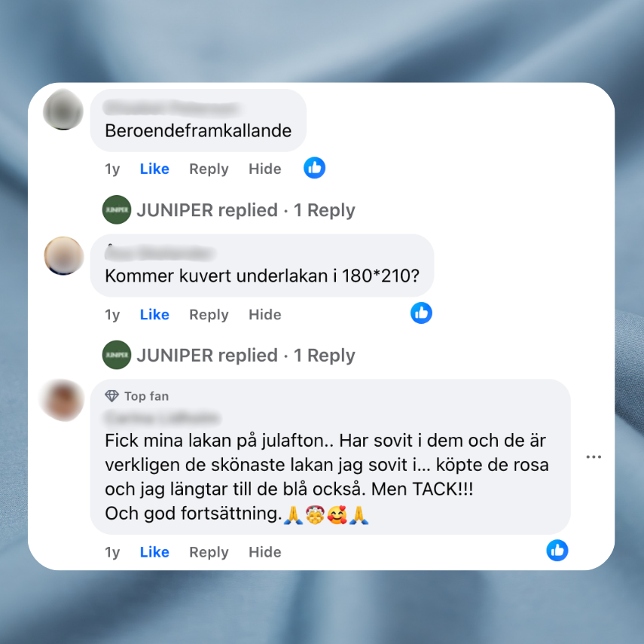Click the Top fan diamond badge icon
Image resolution: width=644 pixels, height=644 pixels.
pyautogui.click(x=111, y=396)
